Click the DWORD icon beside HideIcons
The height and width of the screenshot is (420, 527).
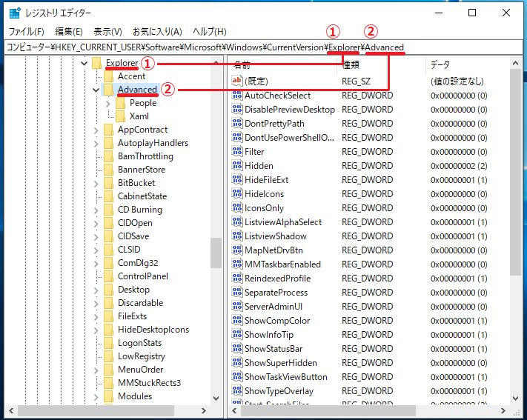pos(237,194)
